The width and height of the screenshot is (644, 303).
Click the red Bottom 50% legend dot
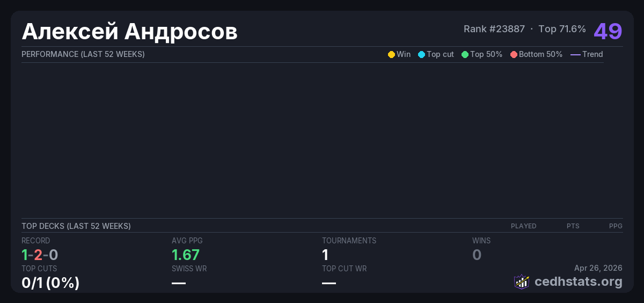tap(514, 54)
